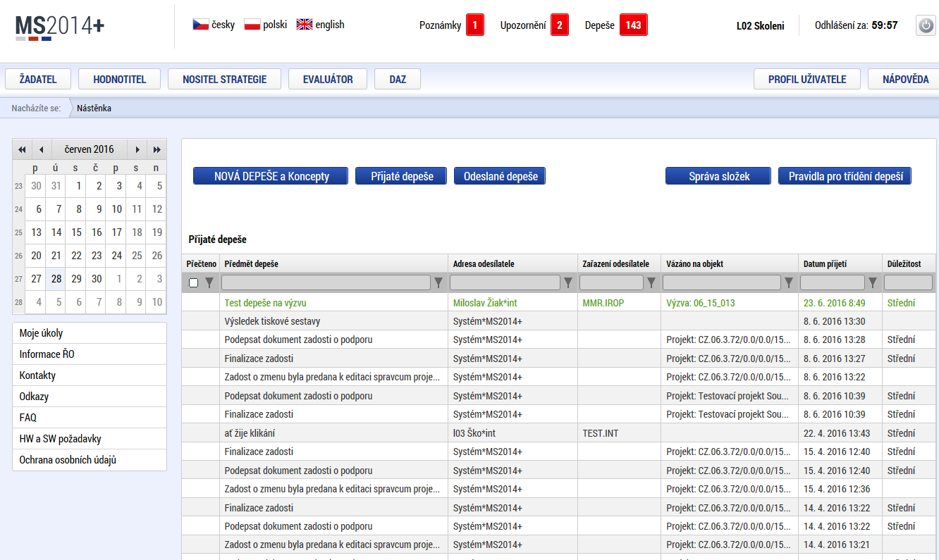The image size is (939, 560).
Task: Switch language via Polish flag icon
Action: (252, 25)
